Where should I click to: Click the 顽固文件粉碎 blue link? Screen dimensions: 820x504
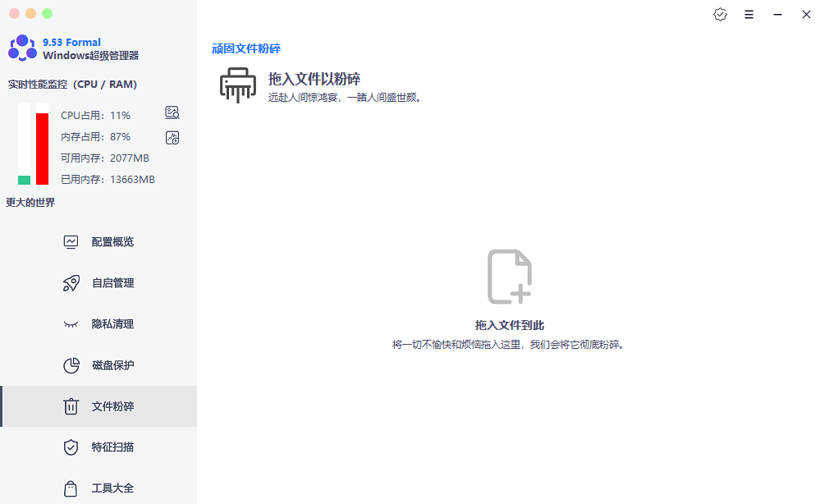click(246, 48)
